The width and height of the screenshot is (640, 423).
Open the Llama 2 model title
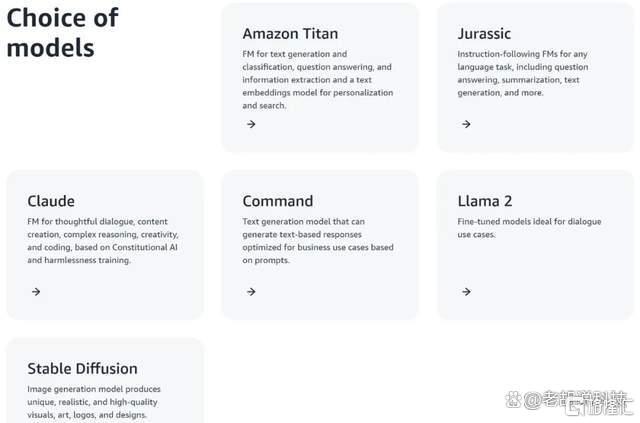(485, 201)
